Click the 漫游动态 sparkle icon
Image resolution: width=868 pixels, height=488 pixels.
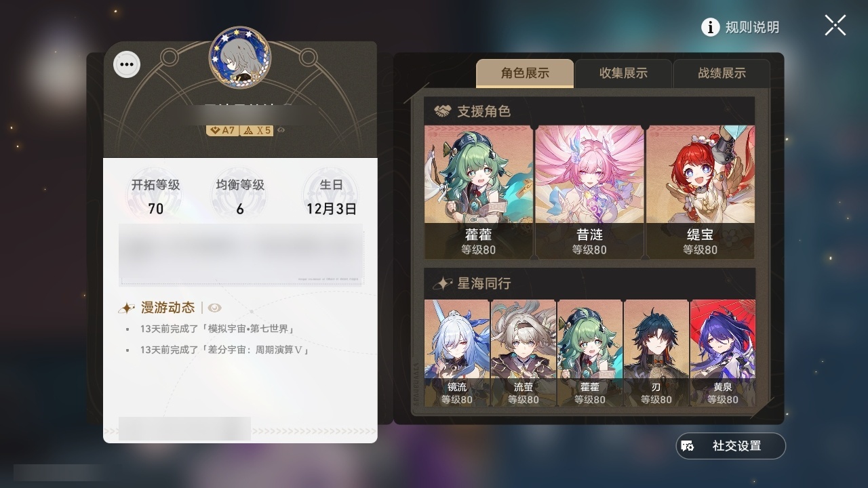tap(127, 308)
